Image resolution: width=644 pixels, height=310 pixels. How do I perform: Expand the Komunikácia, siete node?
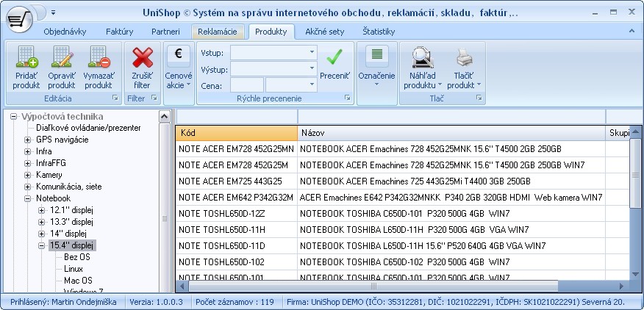(27, 187)
